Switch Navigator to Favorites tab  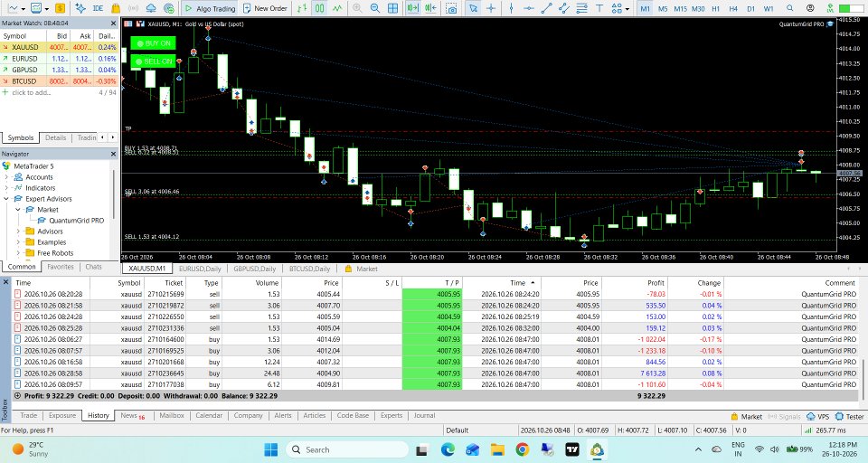coord(61,267)
